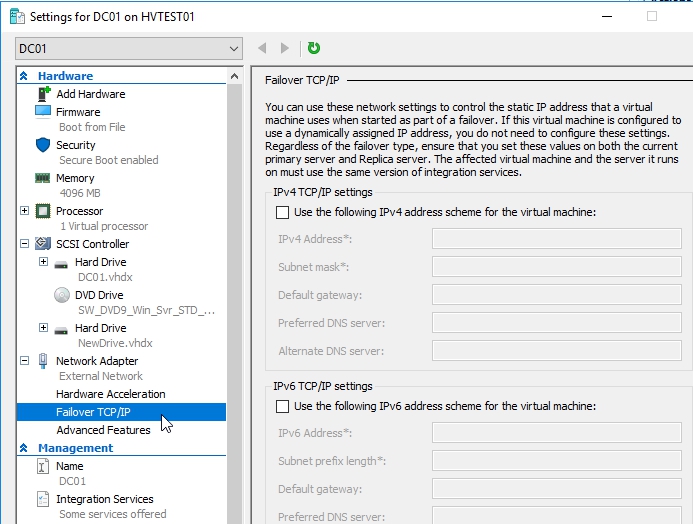Open the Hardware Acceleration settings
This screenshot has height=524, width=693.
110,394
